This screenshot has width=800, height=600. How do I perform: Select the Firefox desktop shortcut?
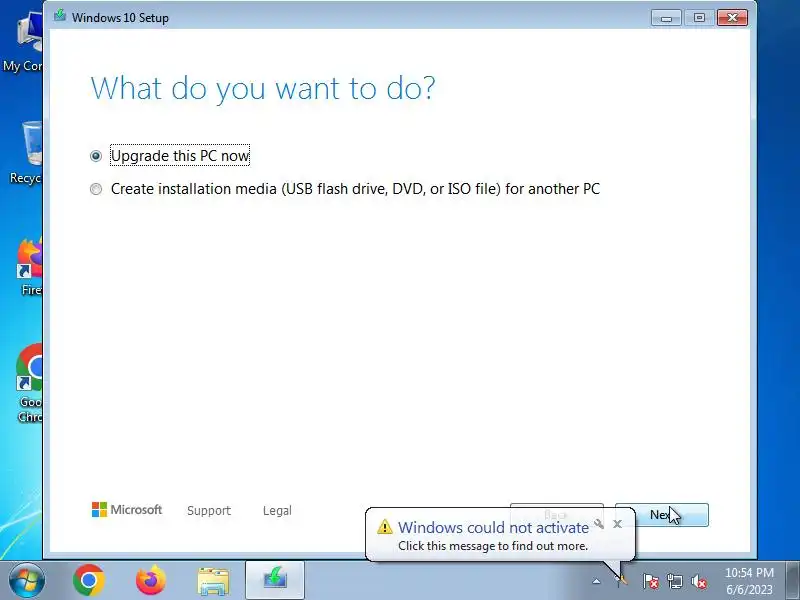(30, 266)
